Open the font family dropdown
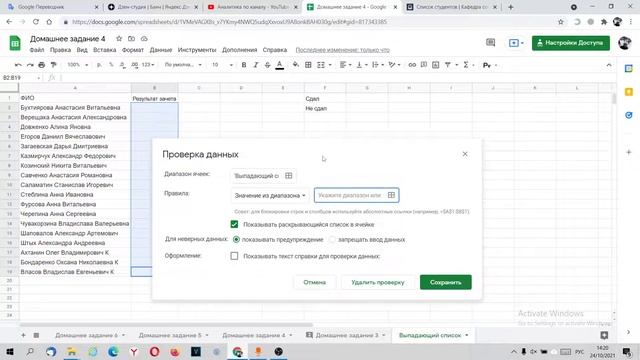This screenshot has width=640, height=360. (183, 65)
